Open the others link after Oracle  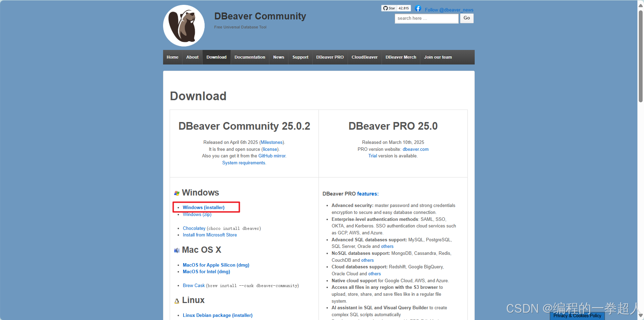(387, 247)
